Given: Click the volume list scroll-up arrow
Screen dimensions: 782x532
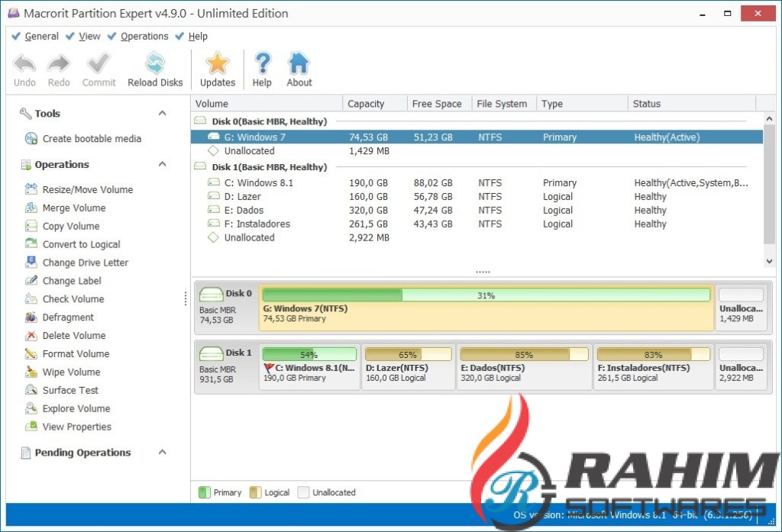Looking at the screenshot, I should coord(769,118).
